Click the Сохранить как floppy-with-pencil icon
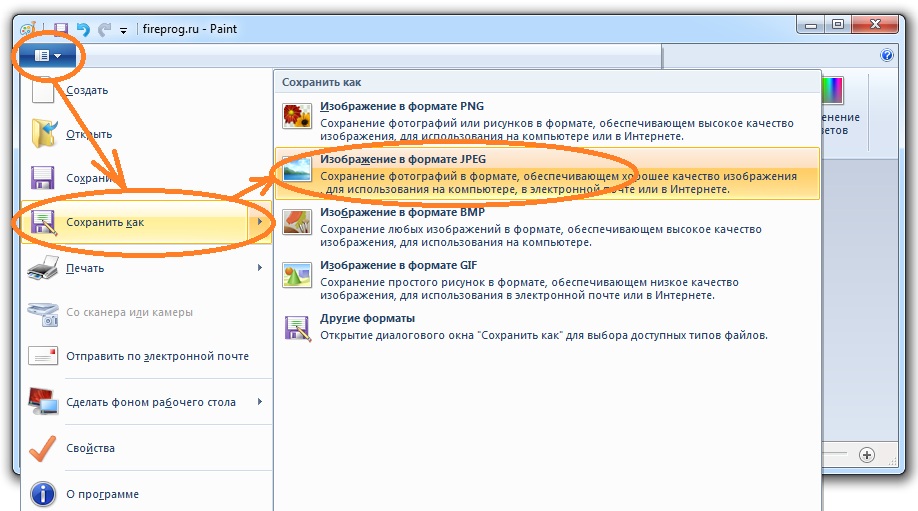Image resolution: width=918 pixels, height=511 pixels. click(x=43, y=222)
